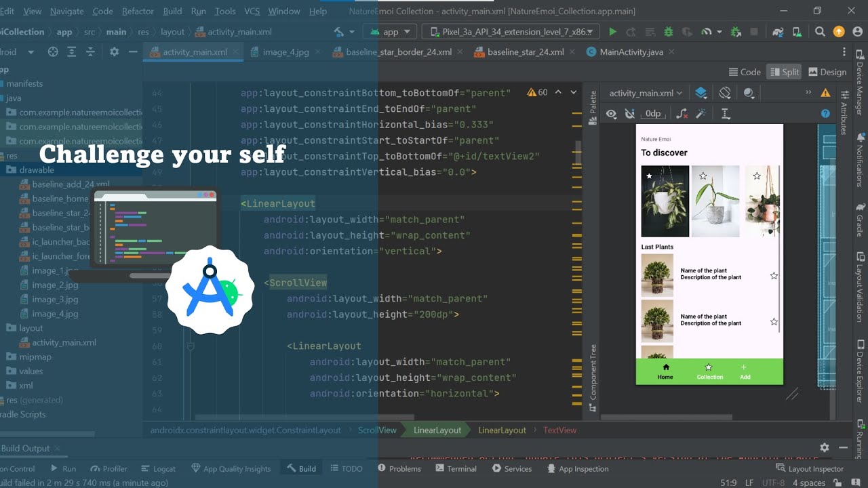Open the Layout Inspector tool window
Image resolution: width=868 pixels, height=488 pixels.
pos(810,468)
